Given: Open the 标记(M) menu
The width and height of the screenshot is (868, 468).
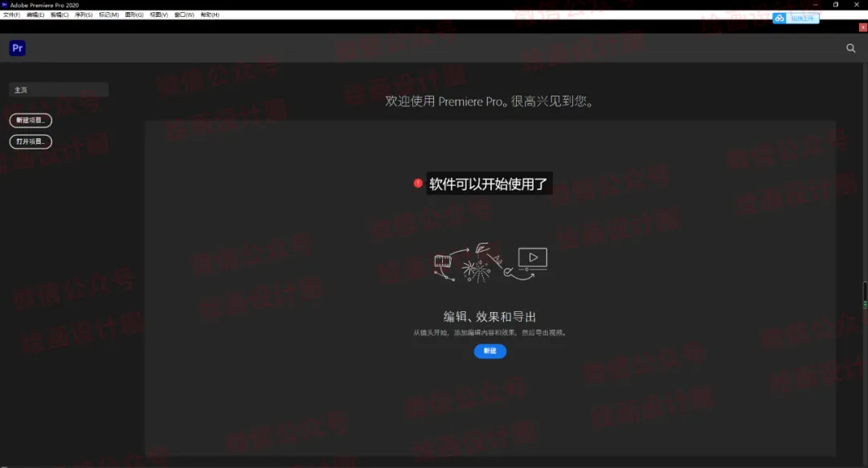Looking at the screenshot, I should [108, 15].
